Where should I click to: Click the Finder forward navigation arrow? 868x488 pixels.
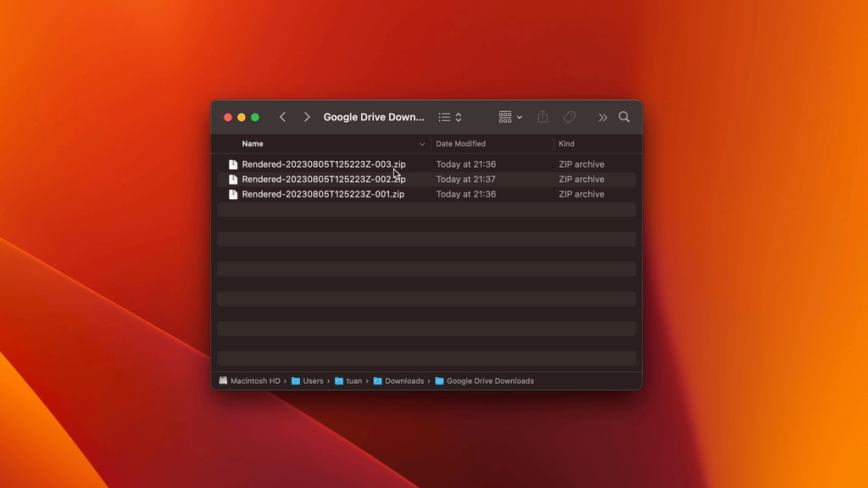(307, 117)
